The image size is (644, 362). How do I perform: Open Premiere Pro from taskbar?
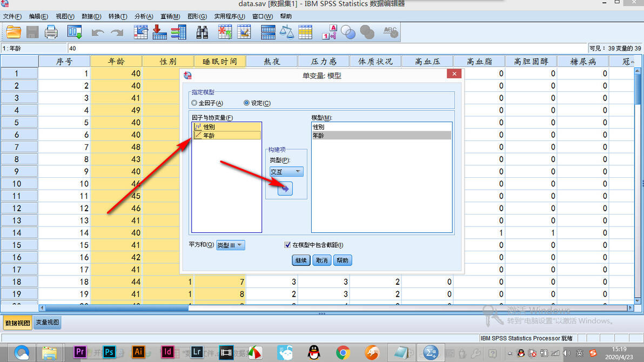(x=79, y=352)
